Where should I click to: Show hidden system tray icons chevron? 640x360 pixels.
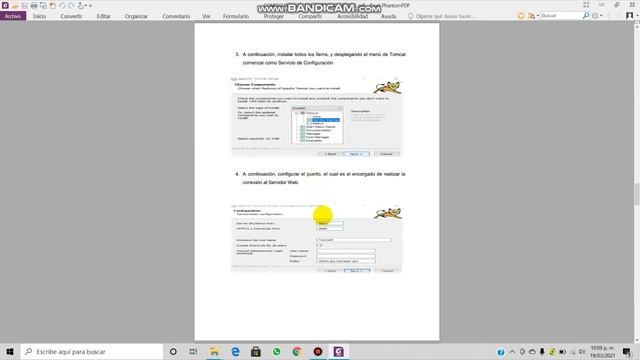512,352
